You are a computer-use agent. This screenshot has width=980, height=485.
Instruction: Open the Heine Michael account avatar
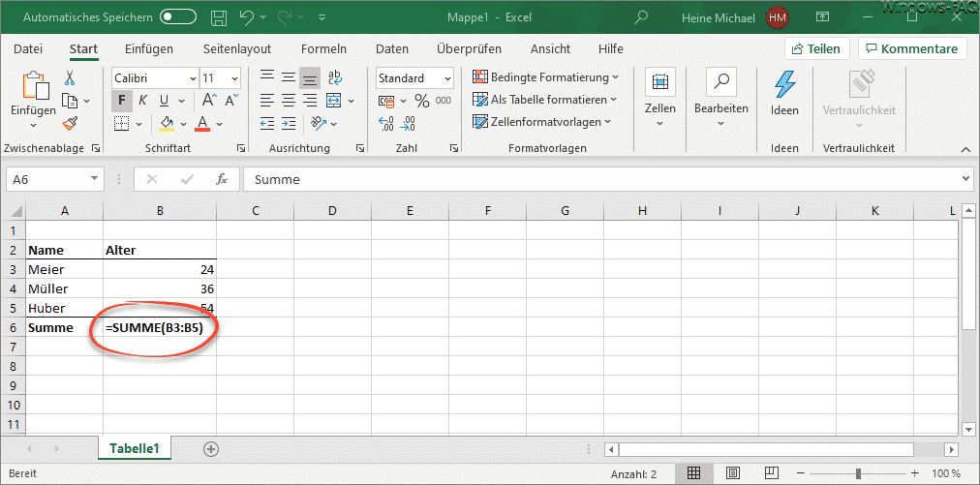coord(778,17)
